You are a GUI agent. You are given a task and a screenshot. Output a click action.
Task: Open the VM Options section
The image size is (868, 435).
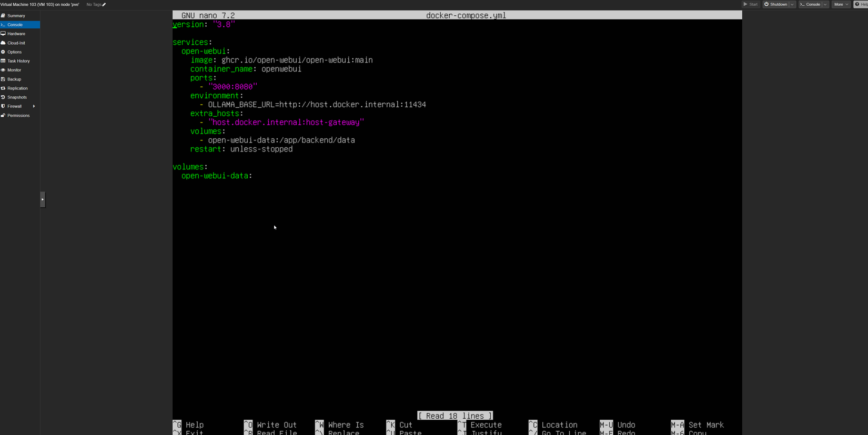point(20,52)
